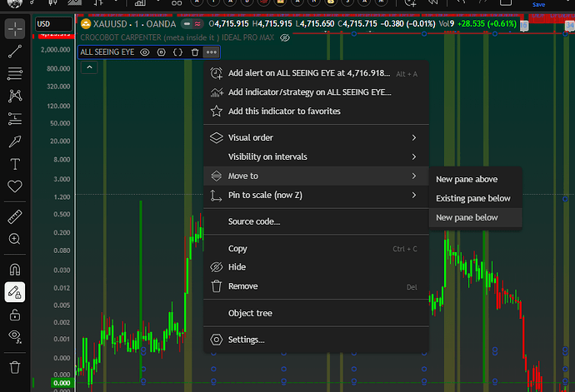The image size is (575, 392).
Task: Expand Pin to scale (now Z) submenu
Action: pos(316,195)
